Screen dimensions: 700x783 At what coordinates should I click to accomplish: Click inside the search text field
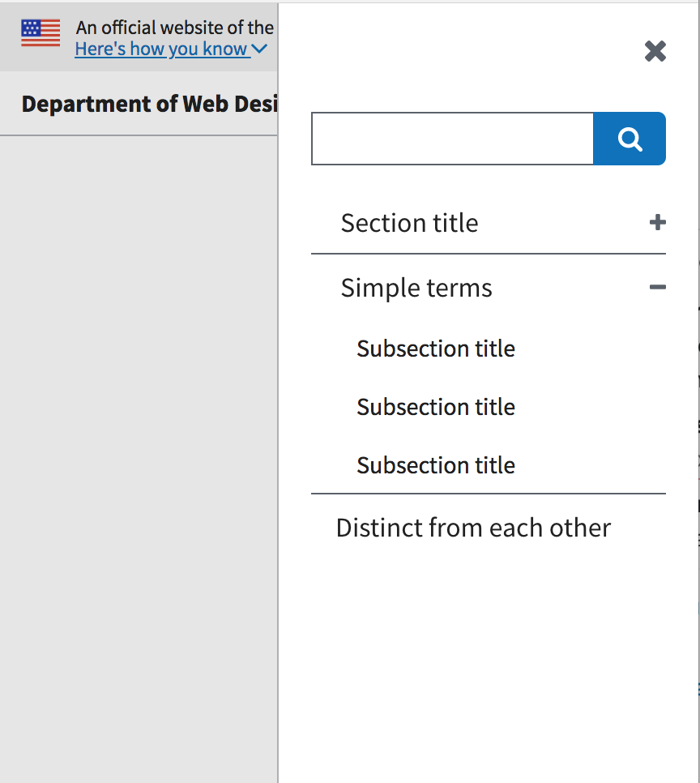[x=451, y=138]
